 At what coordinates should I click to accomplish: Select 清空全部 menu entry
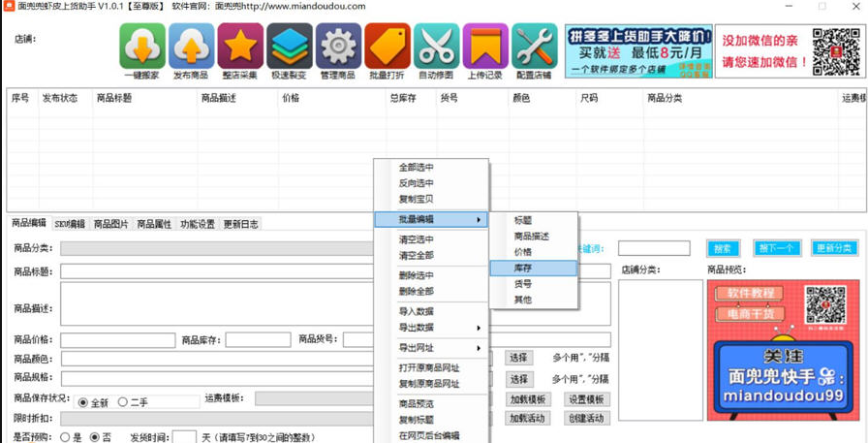(431, 256)
